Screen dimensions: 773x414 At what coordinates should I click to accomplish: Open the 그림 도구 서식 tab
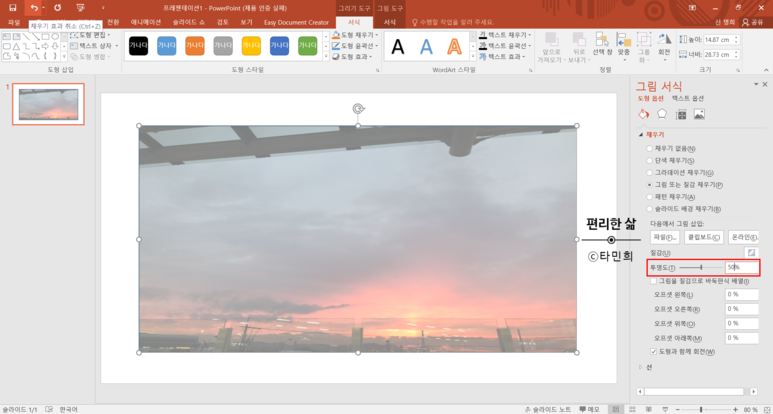[389, 22]
